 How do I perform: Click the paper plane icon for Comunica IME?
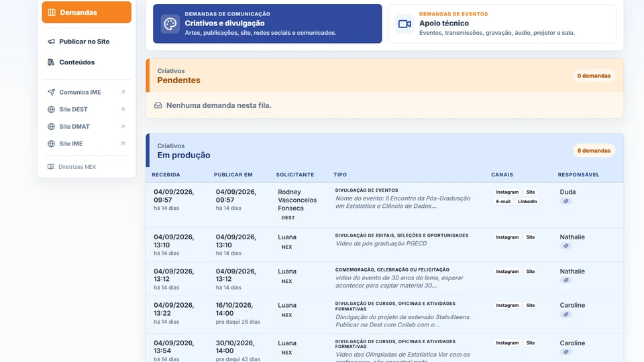(x=51, y=93)
